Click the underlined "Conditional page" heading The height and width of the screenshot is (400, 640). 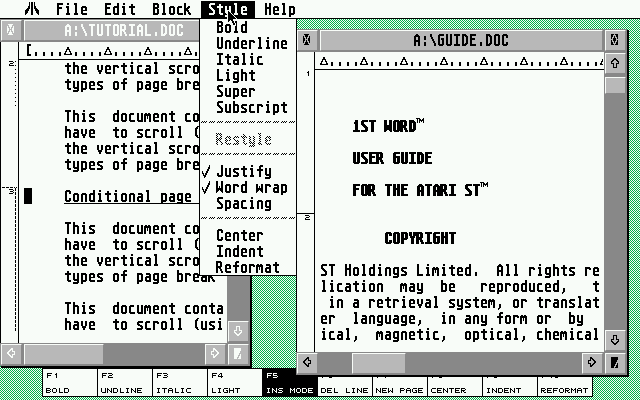coord(128,196)
